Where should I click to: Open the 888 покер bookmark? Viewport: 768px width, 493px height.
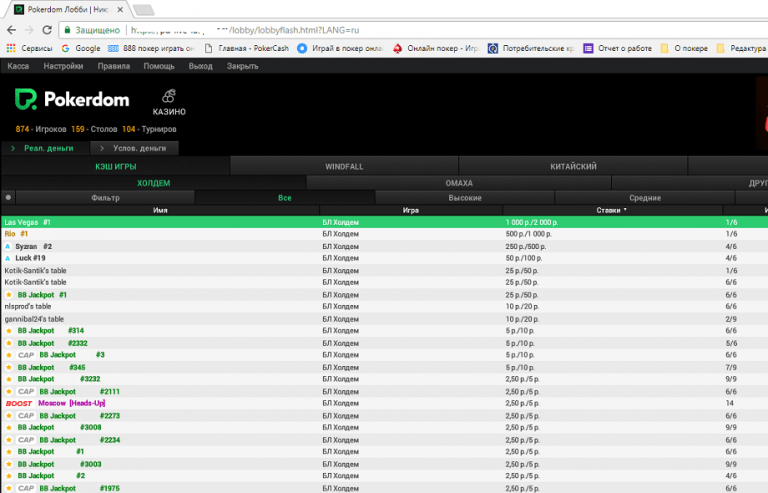[151, 48]
